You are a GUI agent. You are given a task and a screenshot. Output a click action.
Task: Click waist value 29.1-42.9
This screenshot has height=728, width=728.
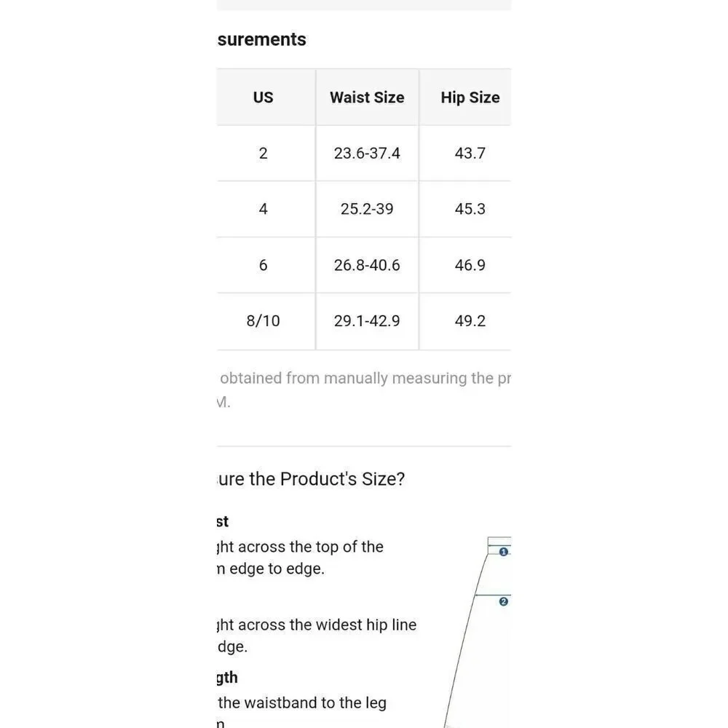(x=367, y=321)
